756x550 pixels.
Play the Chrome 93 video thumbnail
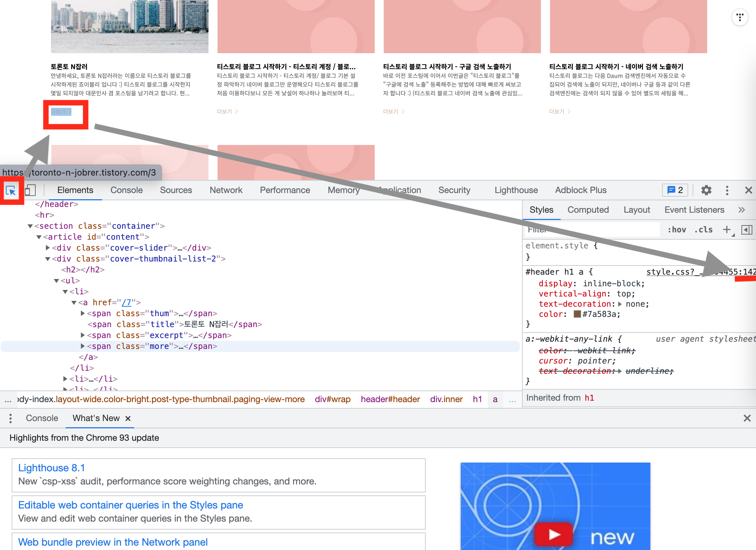[553, 534]
